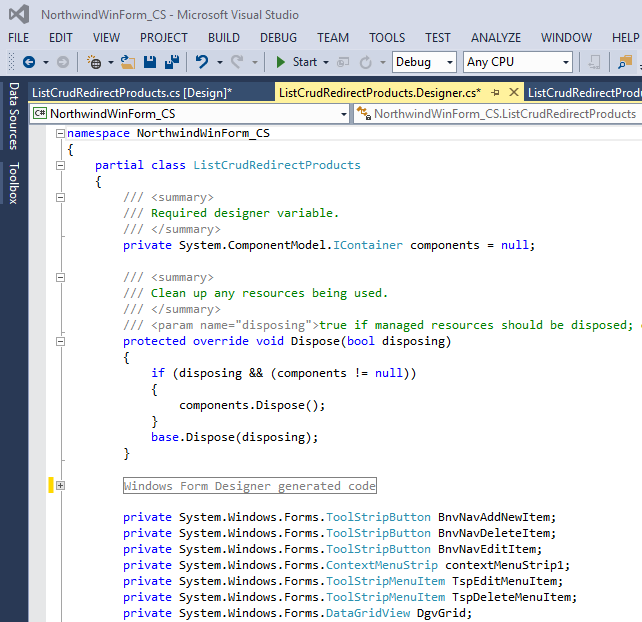
Task: Click the IContainer type in components declaration
Action: (x=368, y=245)
